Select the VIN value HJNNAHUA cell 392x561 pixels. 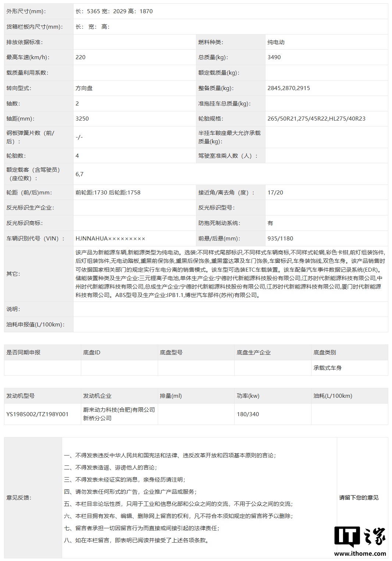pos(110,238)
